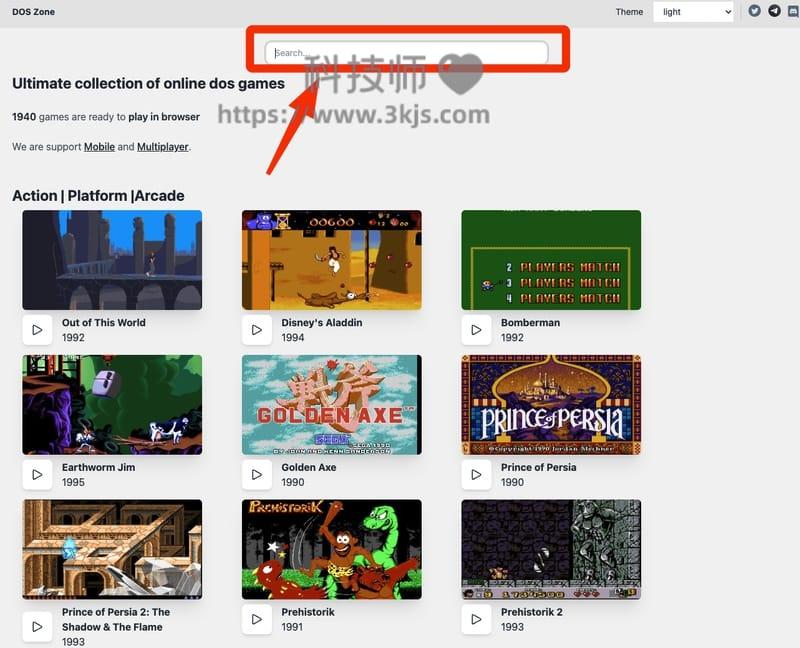This screenshot has height=648, width=800.
Task: Play Prince of Persia 2 game
Action: click(x=37, y=626)
